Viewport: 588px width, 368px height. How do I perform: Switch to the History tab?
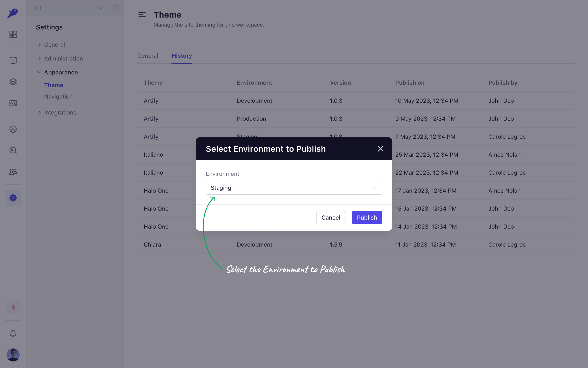182,55
